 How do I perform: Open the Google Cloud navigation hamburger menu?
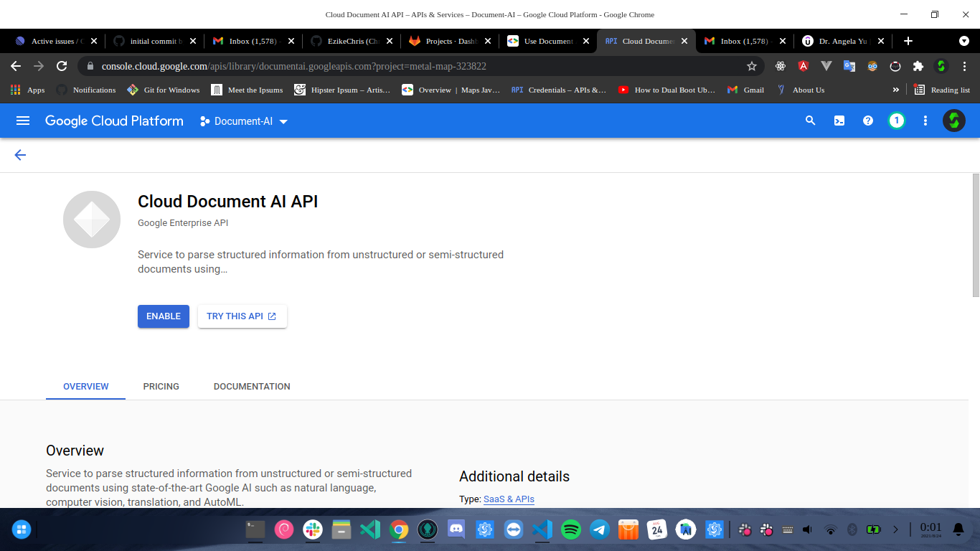coord(23,121)
